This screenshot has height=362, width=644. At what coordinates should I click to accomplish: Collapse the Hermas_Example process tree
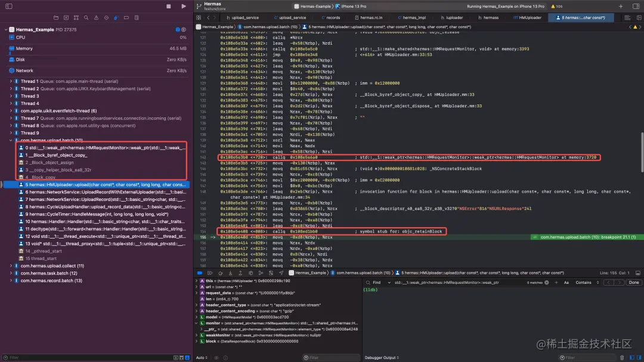[6, 30]
